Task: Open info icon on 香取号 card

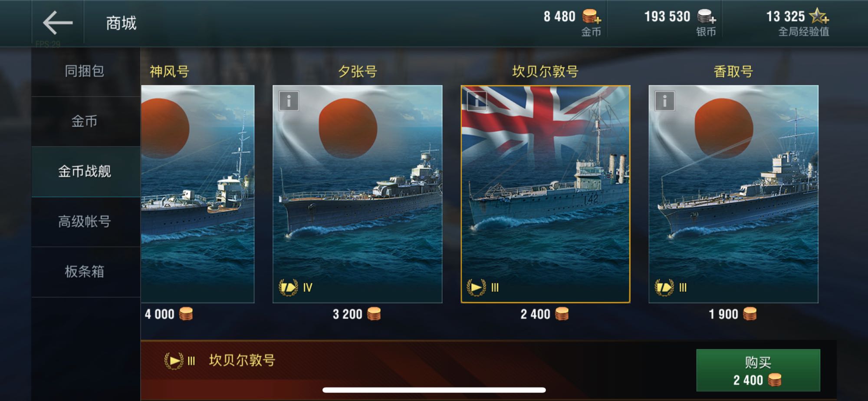Action: tap(664, 101)
